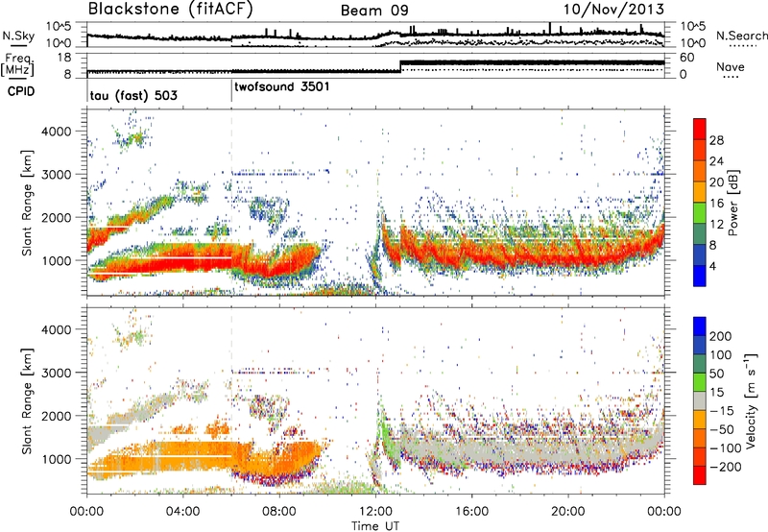This screenshot has height=532, width=768.
Task: Click the '04:00' time tick label
Action: pos(183,512)
